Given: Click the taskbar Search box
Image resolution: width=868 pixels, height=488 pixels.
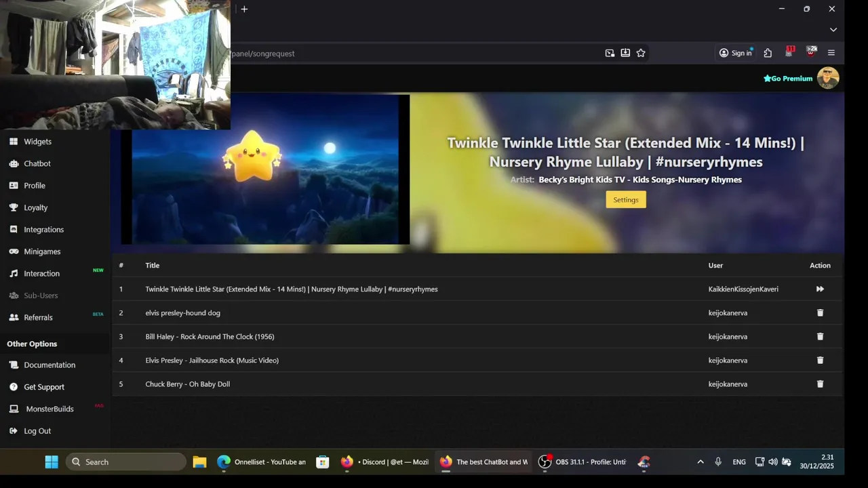Looking at the screenshot, I should (x=126, y=462).
